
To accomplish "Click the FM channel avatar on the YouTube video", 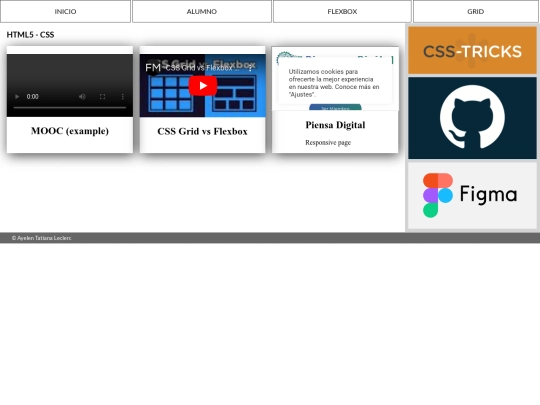I will (153, 68).
